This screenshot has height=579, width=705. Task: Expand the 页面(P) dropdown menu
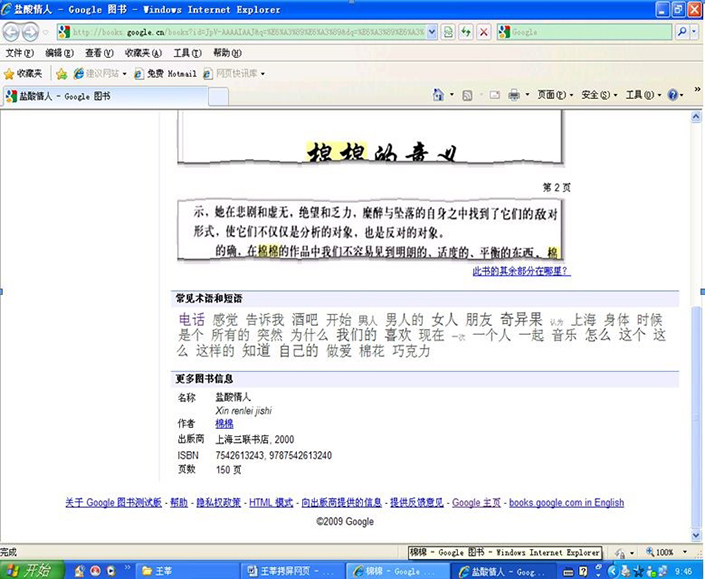click(556, 95)
